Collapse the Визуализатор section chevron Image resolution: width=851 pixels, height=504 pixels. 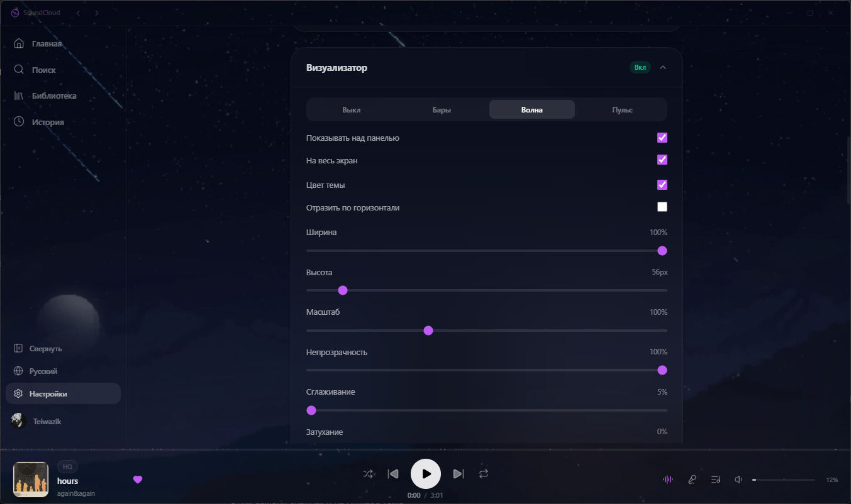pos(663,68)
